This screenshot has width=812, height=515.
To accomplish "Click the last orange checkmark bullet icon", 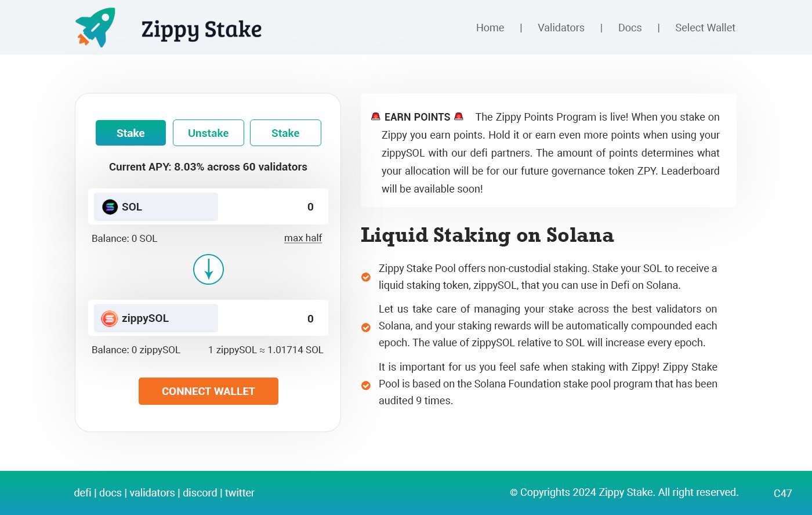I will click(366, 386).
